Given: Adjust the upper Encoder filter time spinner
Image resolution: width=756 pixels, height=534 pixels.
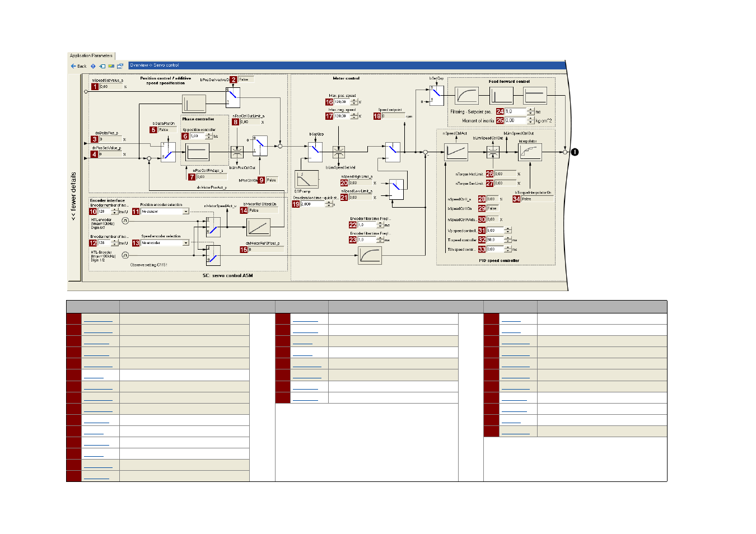Looking at the screenshot, I should (380, 225).
